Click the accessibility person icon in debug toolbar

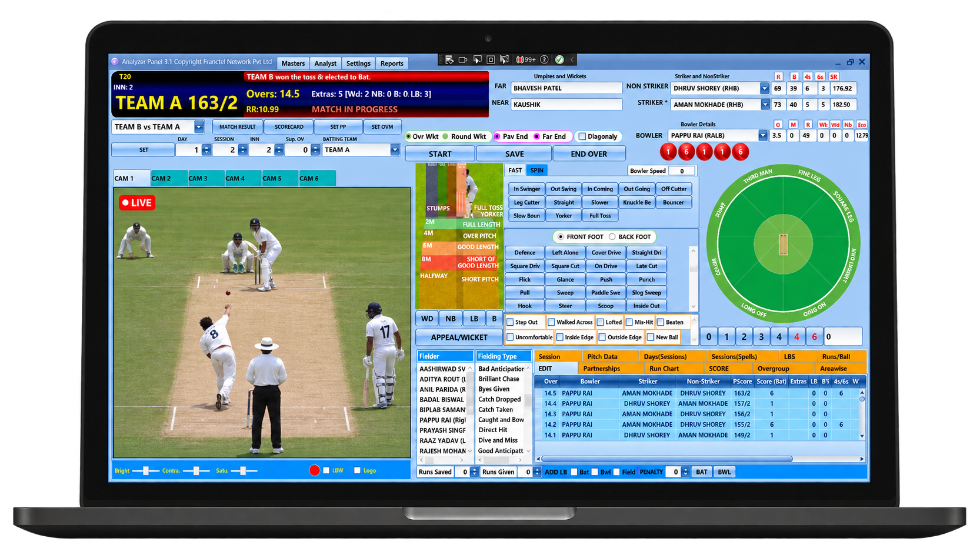tap(544, 59)
